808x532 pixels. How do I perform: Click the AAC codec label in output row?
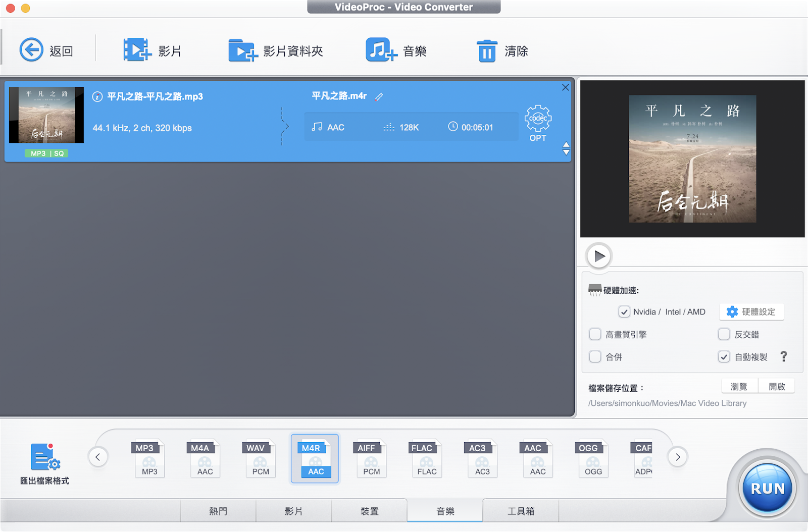point(336,128)
